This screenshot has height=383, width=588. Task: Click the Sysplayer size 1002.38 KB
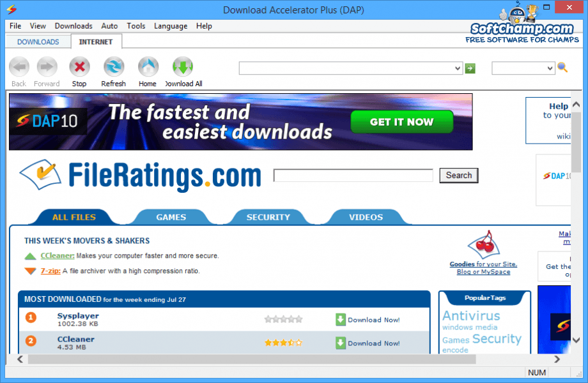(77, 324)
